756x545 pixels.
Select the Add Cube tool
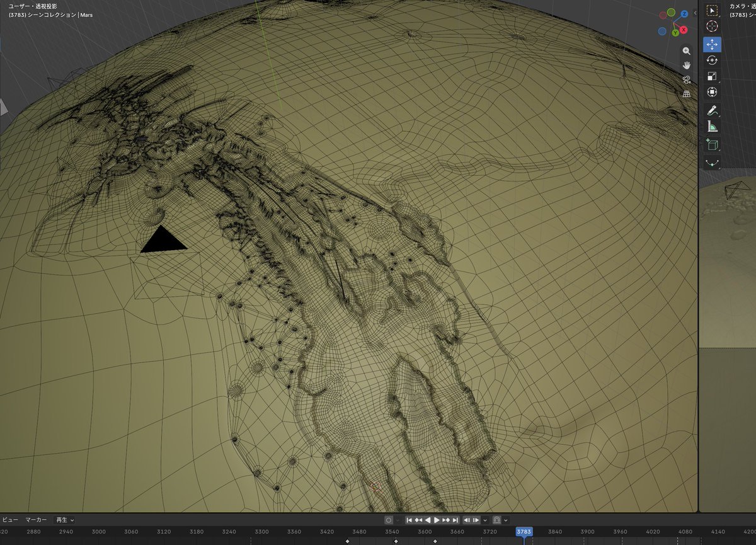(713, 145)
